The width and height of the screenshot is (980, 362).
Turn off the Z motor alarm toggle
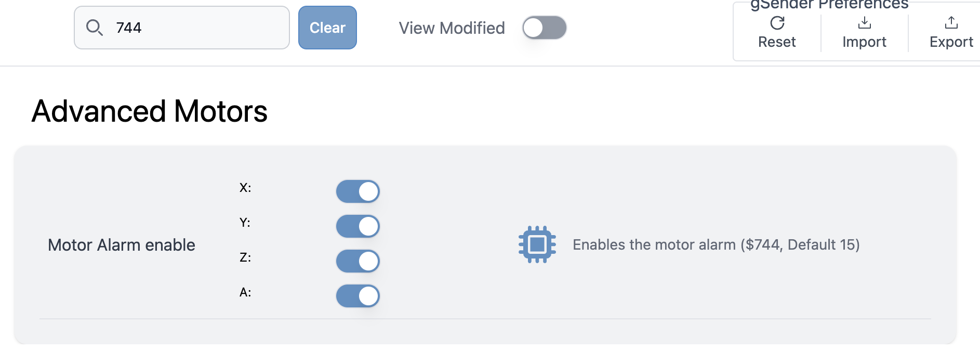point(358,261)
